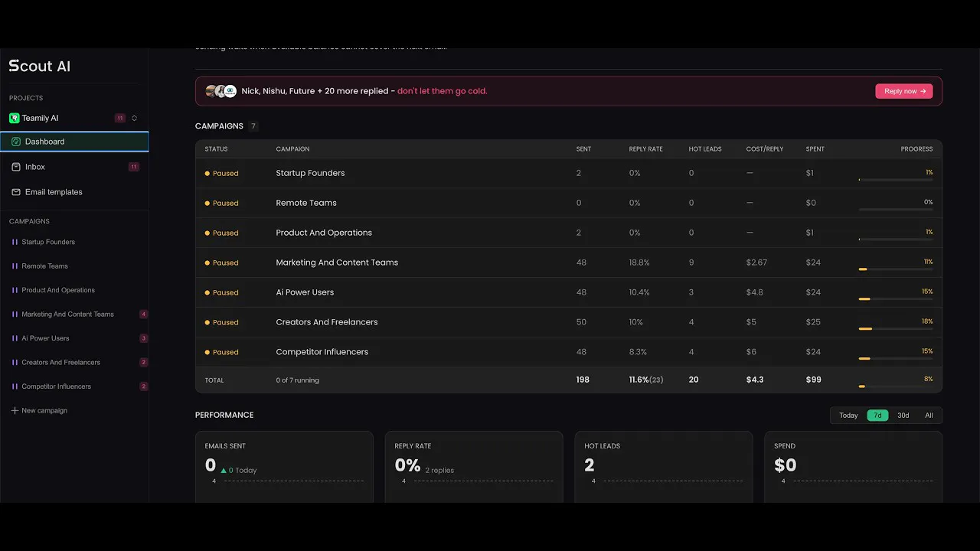Screen dimensions: 980x551
Task: Click Paused status of Marketing And Content Teams row
Action: coord(222,263)
